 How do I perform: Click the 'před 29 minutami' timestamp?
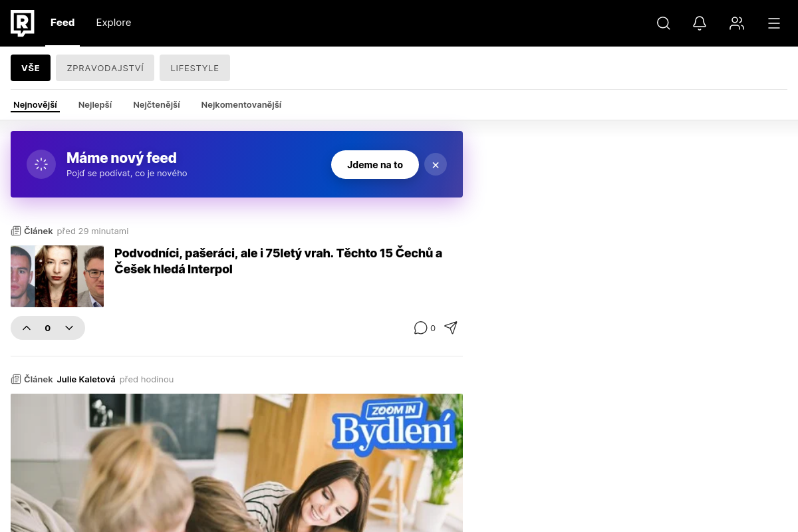click(x=92, y=231)
